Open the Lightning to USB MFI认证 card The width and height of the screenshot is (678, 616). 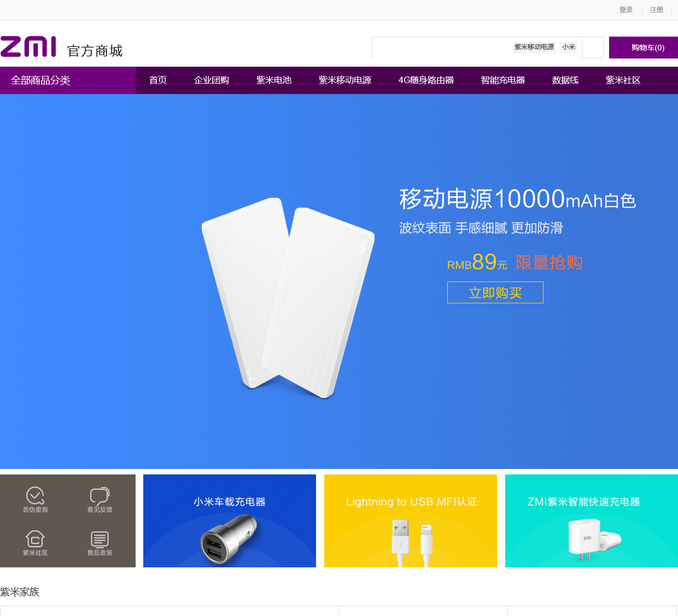[x=411, y=521]
